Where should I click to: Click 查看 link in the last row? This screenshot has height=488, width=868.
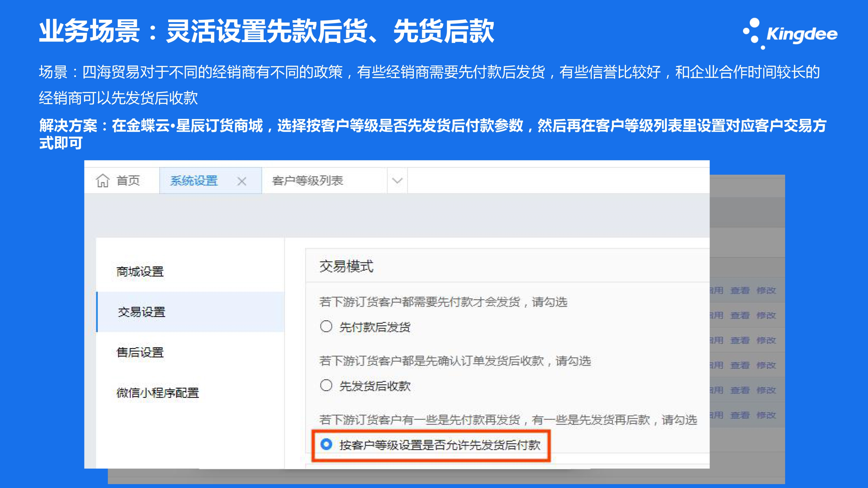(x=740, y=415)
